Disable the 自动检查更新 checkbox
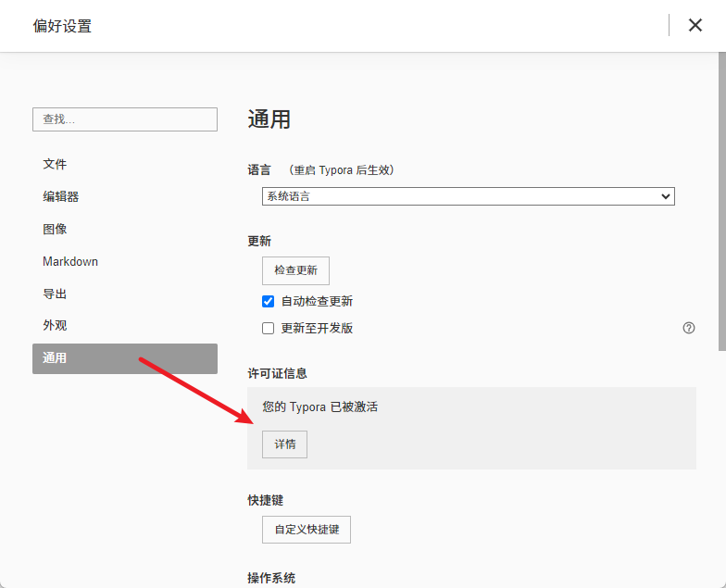 [x=269, y=301]
